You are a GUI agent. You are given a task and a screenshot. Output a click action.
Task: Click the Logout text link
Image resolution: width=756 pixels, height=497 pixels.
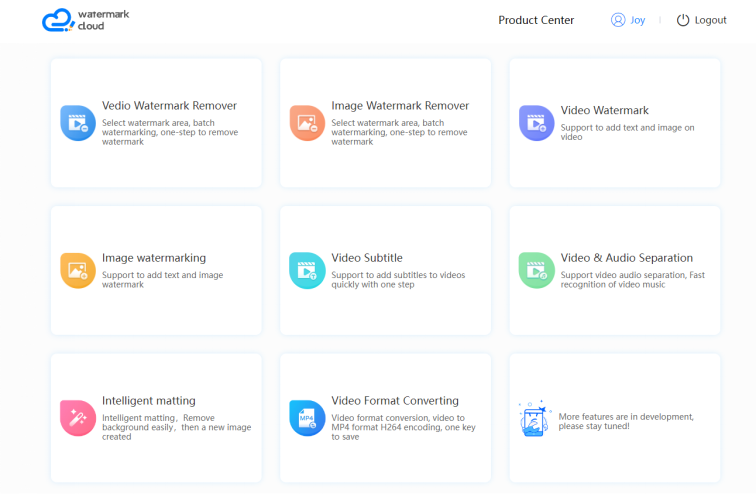click(x=710, y=20)
